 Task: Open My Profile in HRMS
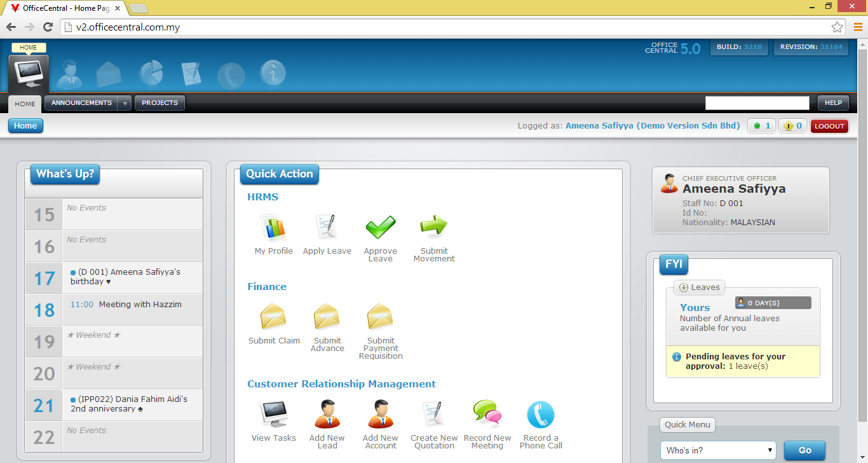pyautogui.click(x=273, y=228)
